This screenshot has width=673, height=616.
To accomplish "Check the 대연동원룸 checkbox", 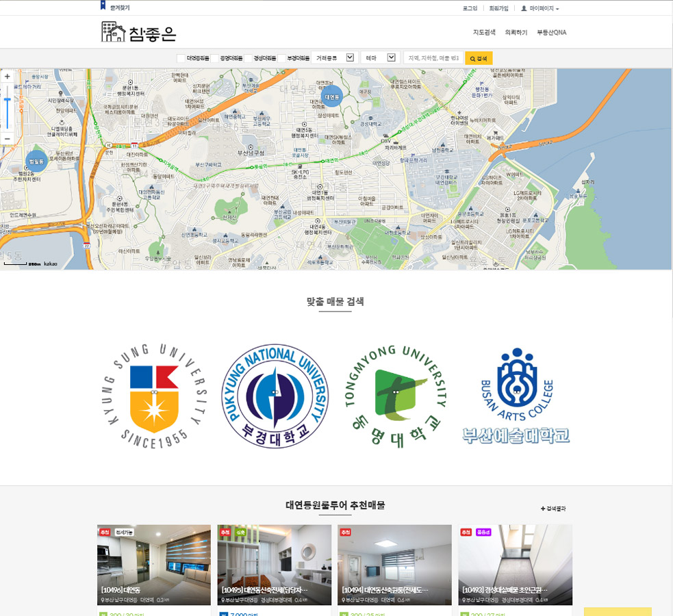I will pyautogui.click(x=181, y=58).
